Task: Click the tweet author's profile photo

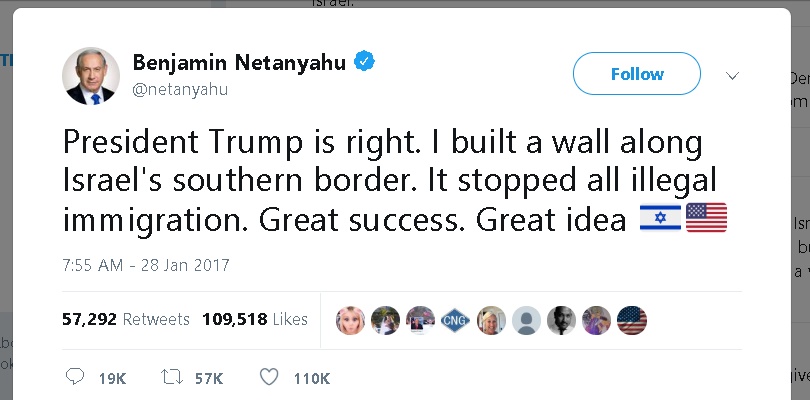Action: (x=91, y=76)
